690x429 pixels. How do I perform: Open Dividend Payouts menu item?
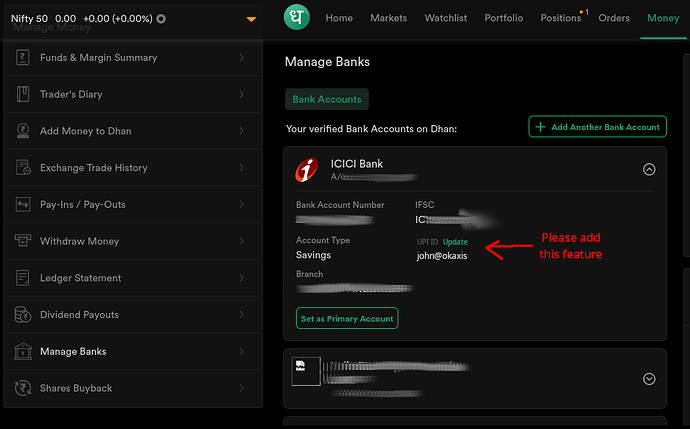pyautogui.click(x=133, y=315)
